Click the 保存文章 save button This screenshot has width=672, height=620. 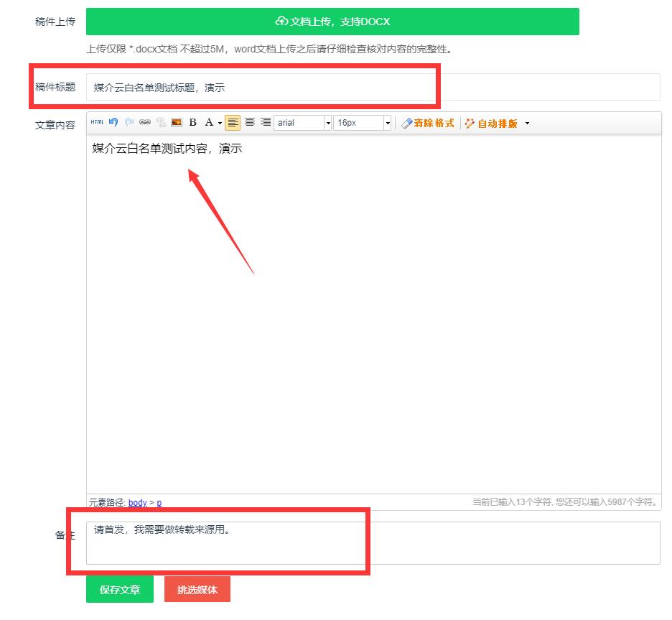[x=119, y=589]
